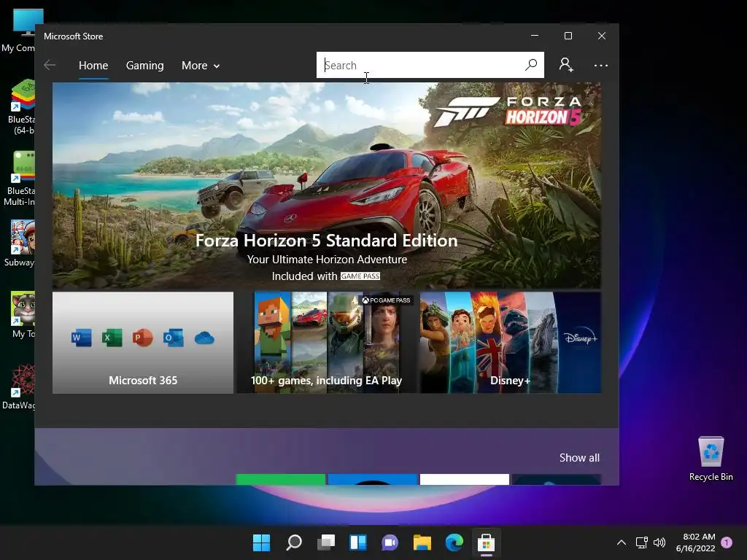Expand the More dropdown menu
This screenshot has width=747, height=560.
(x=201, y=66)
